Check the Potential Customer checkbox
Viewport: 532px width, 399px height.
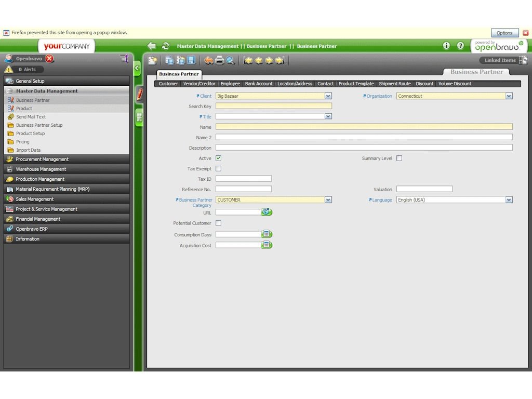[219, 223]
